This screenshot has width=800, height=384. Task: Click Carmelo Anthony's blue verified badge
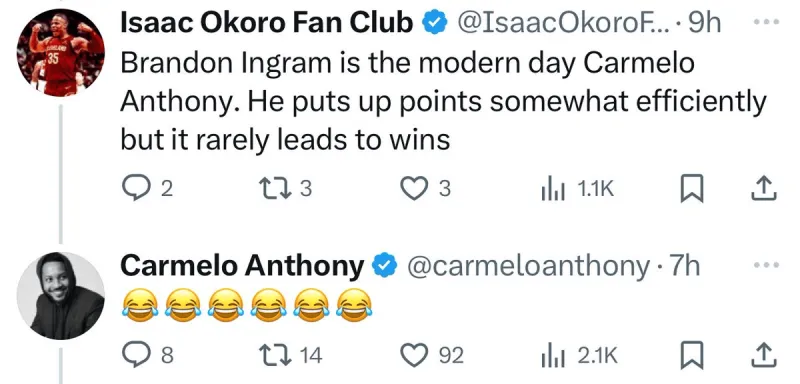(x=383, y=266)
